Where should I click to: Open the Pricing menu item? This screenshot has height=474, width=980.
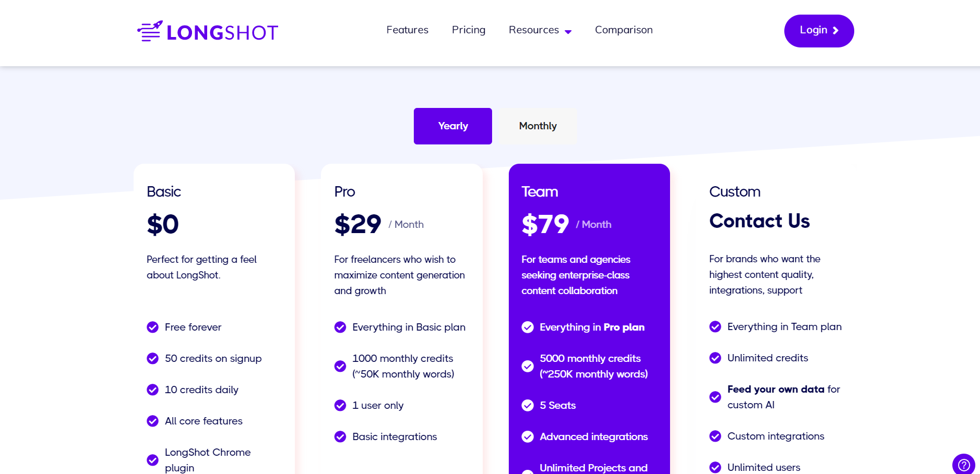(469, 30)
